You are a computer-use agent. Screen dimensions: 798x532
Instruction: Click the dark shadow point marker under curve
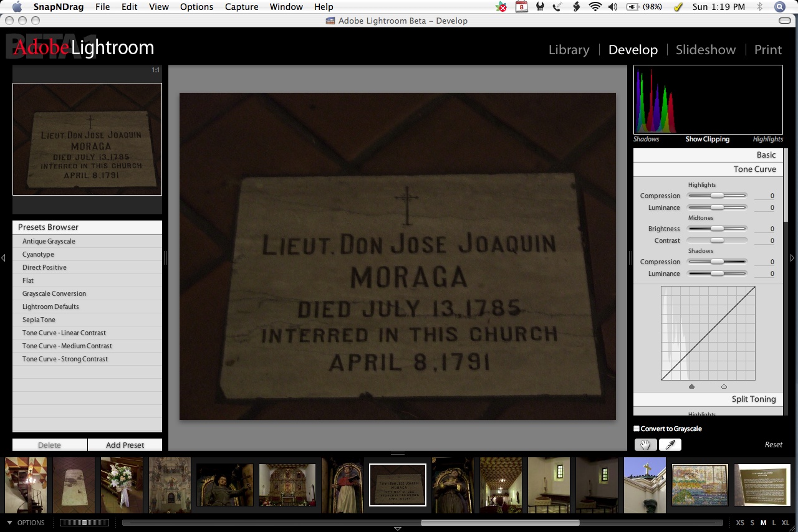(691, 386)
